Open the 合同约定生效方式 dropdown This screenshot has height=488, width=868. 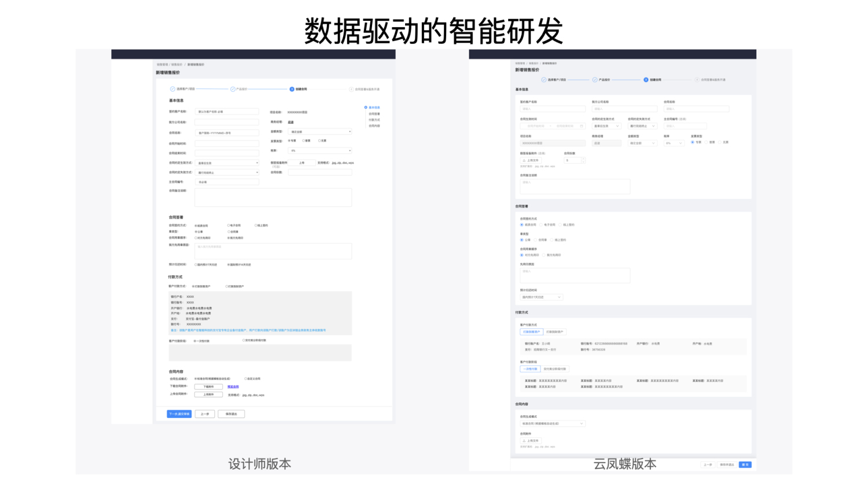[606, 126]
